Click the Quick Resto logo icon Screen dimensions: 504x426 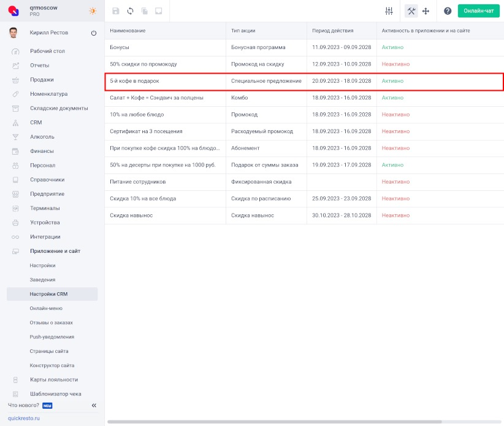(13, 11)
